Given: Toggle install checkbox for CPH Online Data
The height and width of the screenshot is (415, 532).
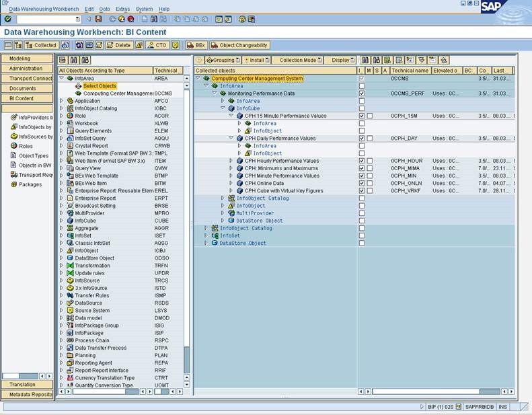Looking at the screenshot, I should [362, 183].
